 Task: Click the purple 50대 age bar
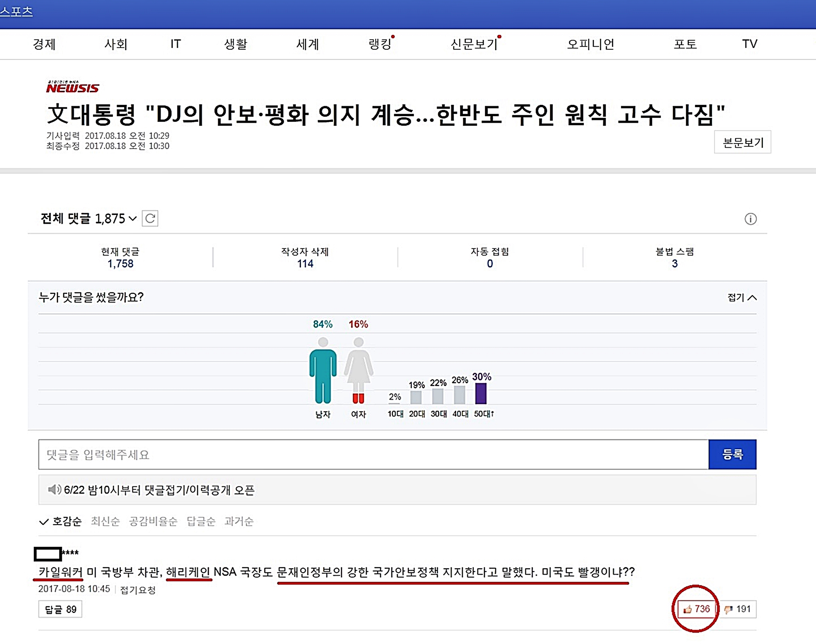pyautogui.click(x=481, y=394)
